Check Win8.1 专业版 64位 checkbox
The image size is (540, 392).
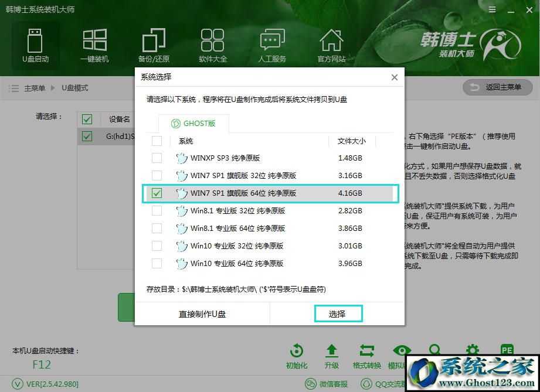tap(157, 228)
